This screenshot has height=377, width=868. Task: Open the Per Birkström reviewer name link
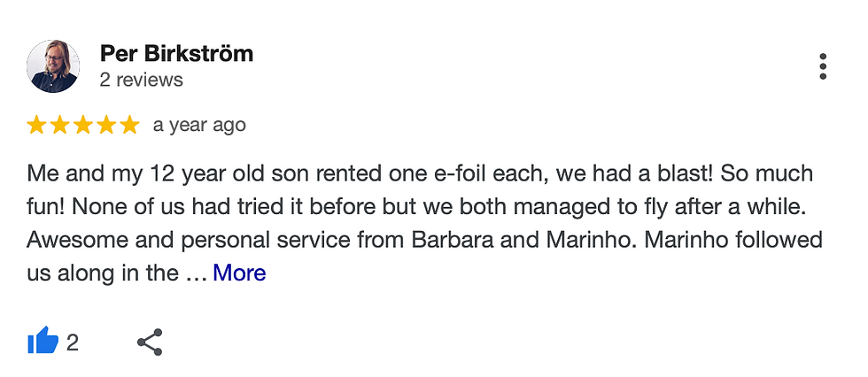[x=176, y=54]
